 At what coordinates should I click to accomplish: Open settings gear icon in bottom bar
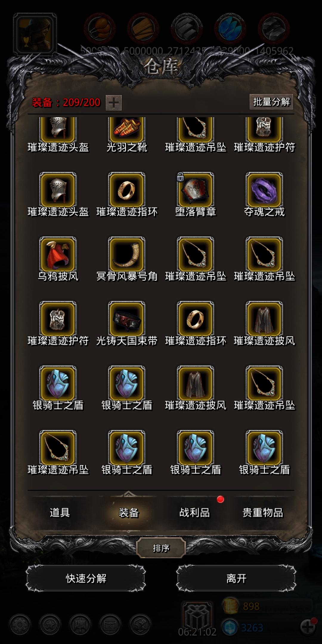(x=20, y=624)
